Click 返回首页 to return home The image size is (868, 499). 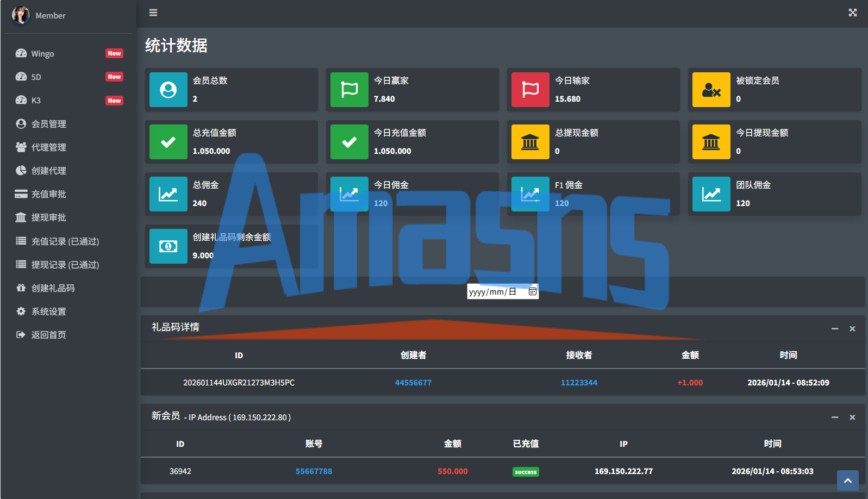coord(68,335)
